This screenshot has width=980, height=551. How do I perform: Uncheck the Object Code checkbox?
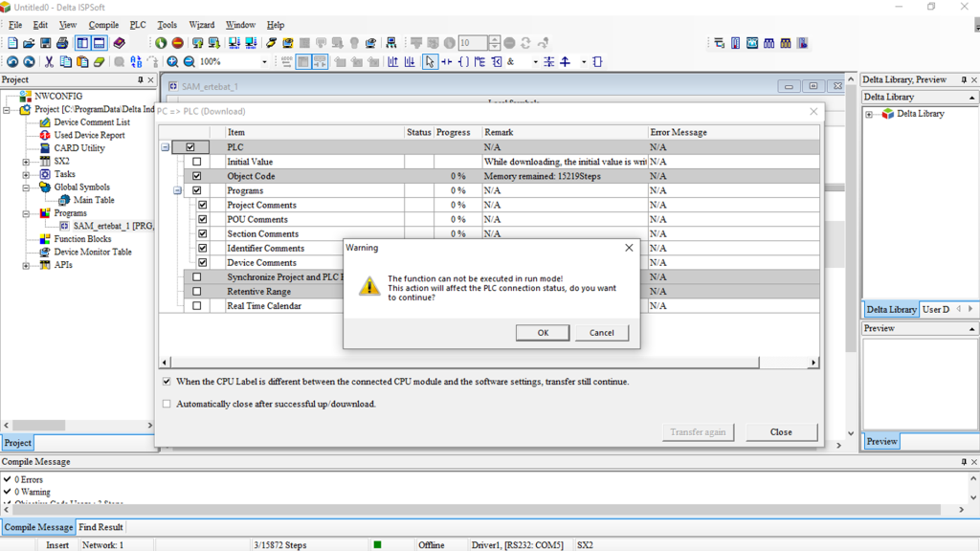197,176
